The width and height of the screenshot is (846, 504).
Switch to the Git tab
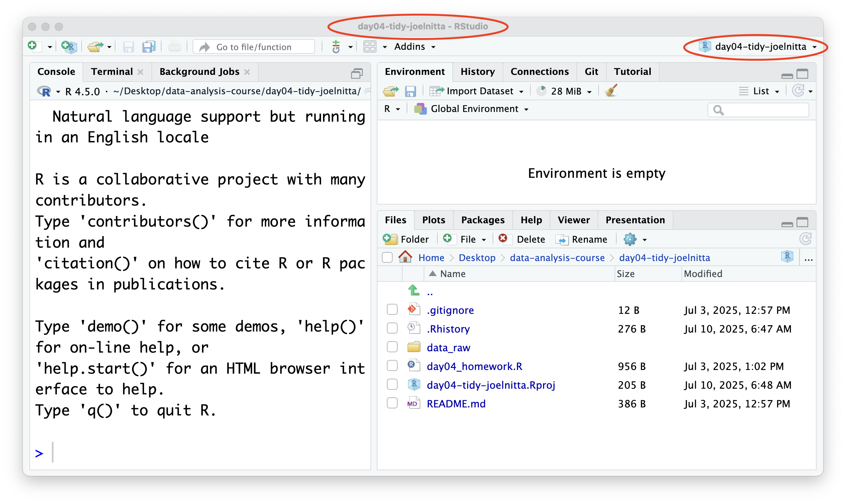click(x=591, y=72)
